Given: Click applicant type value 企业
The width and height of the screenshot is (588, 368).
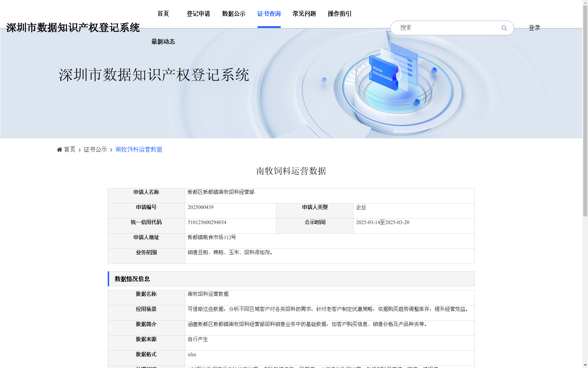Looking at the screenshot, I should click(361, 207).
